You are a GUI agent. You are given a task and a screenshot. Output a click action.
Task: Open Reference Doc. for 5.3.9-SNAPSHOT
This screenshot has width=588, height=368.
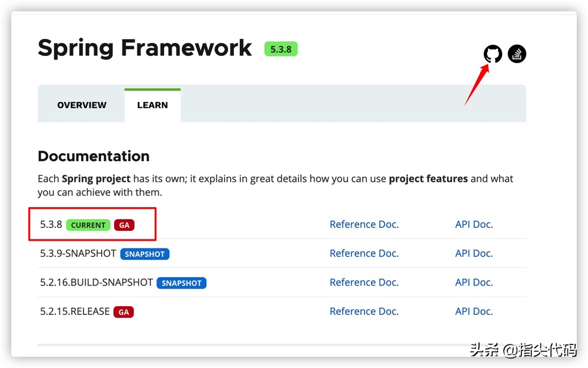pyautogui.click(x=364, y=253)
